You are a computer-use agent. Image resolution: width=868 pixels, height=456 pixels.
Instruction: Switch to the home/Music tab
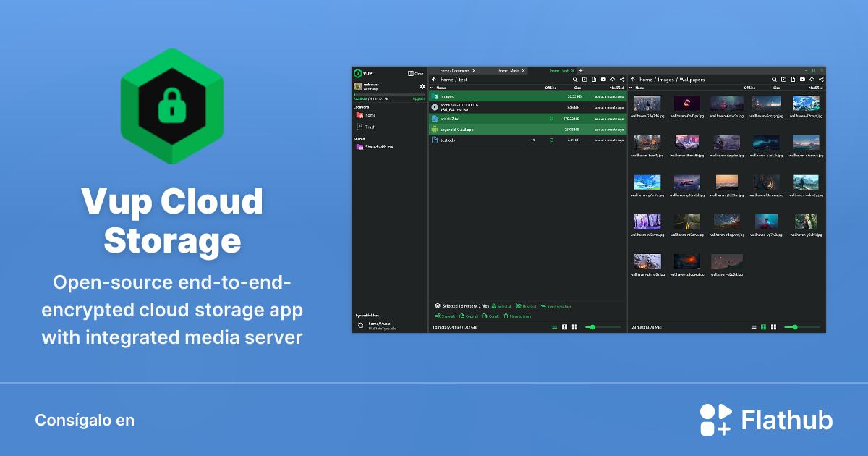511,70
